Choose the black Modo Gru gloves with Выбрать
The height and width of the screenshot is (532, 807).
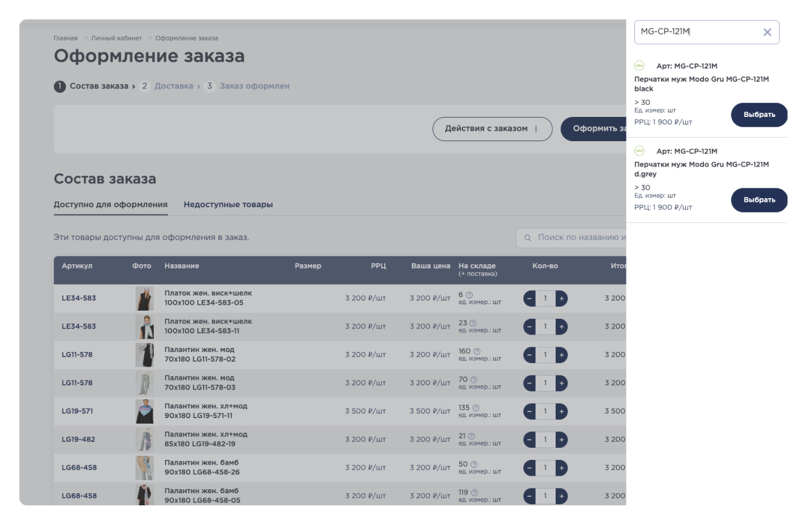click(759, 115)
